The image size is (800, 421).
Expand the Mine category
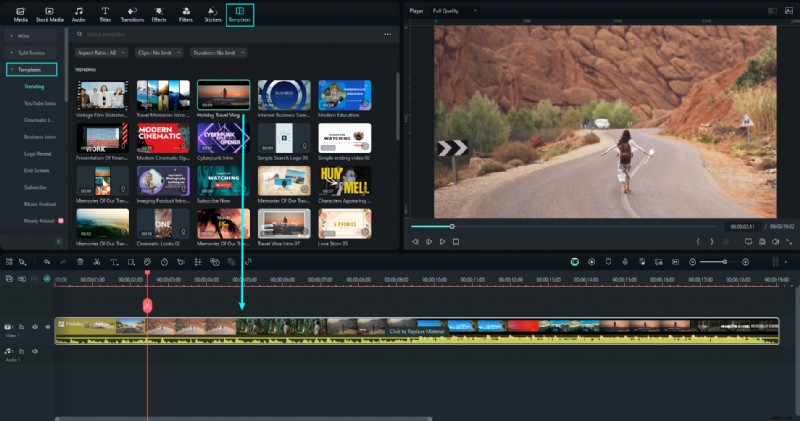click(31, 36)
